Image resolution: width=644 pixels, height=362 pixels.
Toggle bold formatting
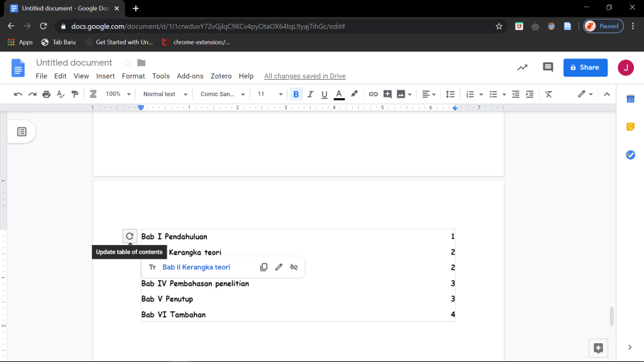[x=296, y=94]
